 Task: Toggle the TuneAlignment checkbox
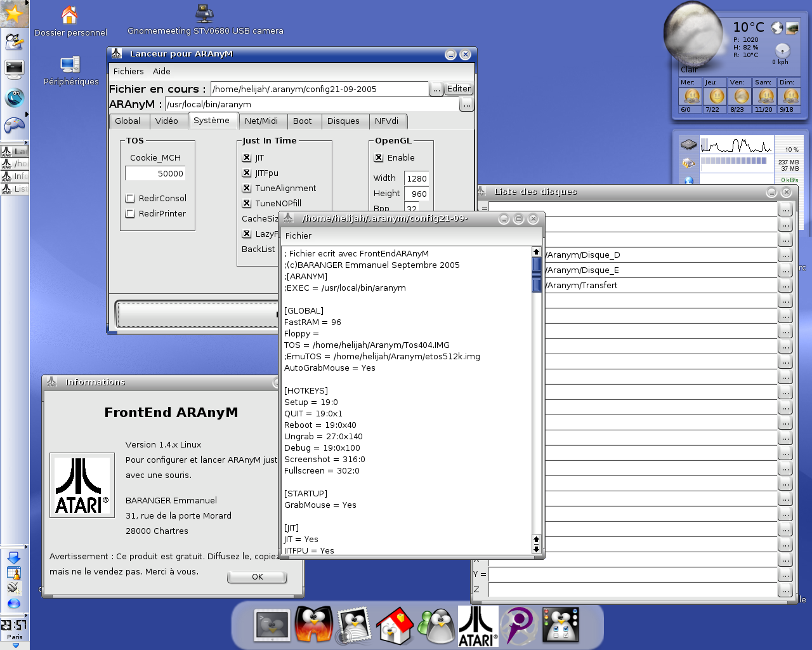[x=247, y=189]
